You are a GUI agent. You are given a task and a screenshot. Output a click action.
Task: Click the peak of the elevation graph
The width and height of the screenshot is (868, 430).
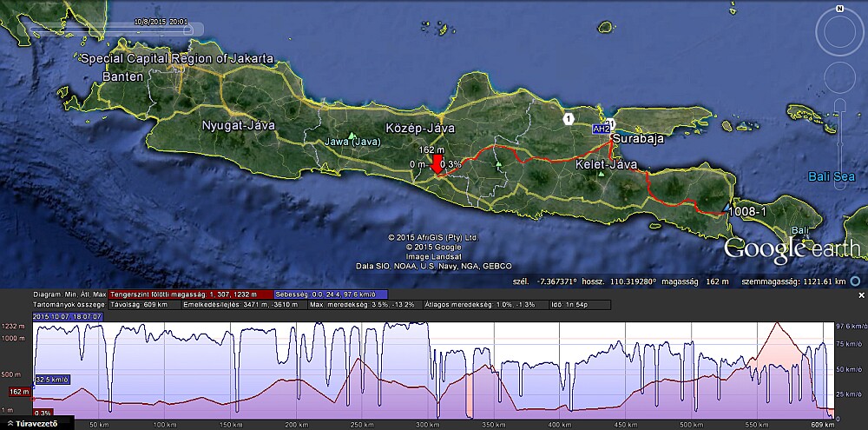point(777,324)
